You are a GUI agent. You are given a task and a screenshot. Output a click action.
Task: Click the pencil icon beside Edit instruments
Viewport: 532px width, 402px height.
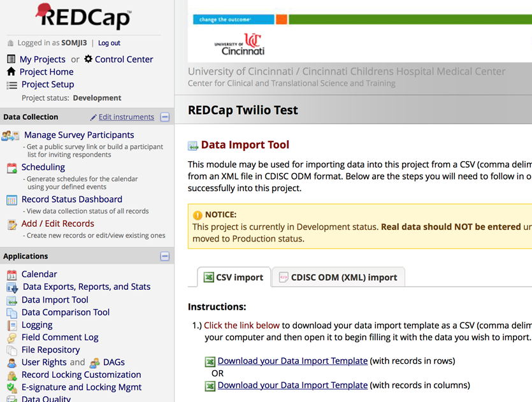click(93, 117)
